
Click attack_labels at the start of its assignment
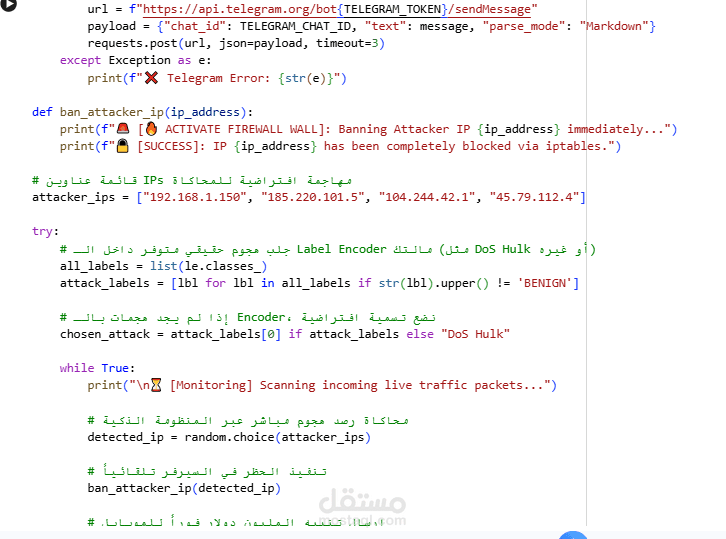click(x=105, y=283)
